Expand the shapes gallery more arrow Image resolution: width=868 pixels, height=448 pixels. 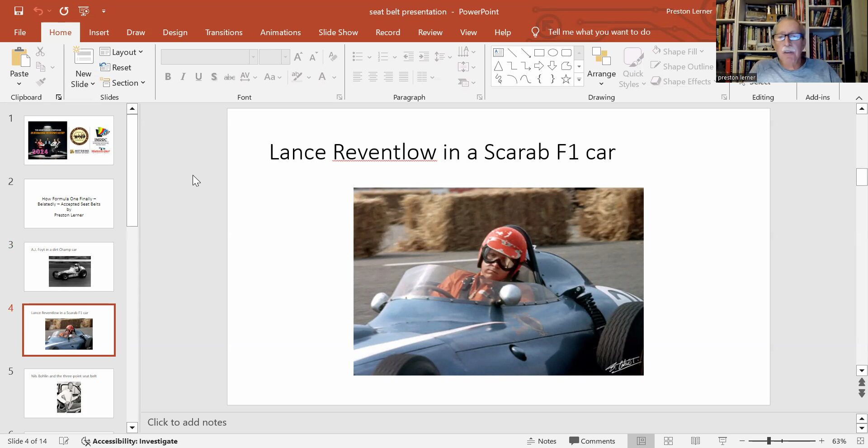[x=579, y=79]
